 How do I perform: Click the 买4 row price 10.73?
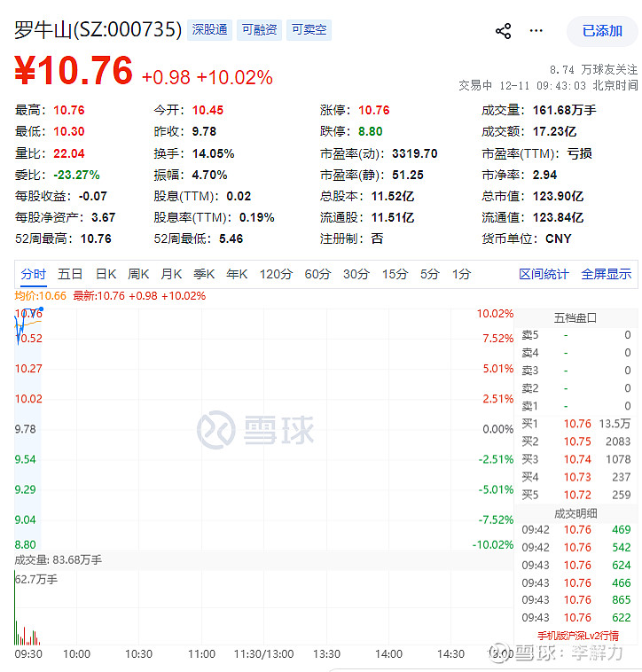577,477
